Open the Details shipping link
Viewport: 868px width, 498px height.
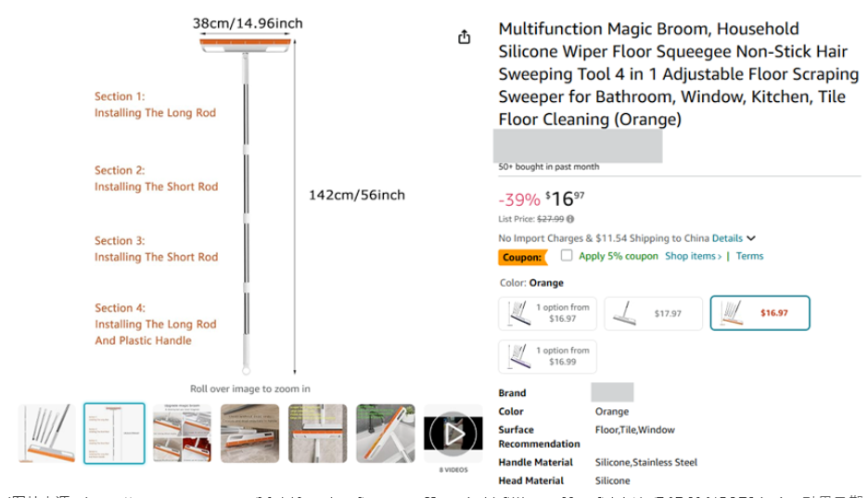click(x=727, y=238)
